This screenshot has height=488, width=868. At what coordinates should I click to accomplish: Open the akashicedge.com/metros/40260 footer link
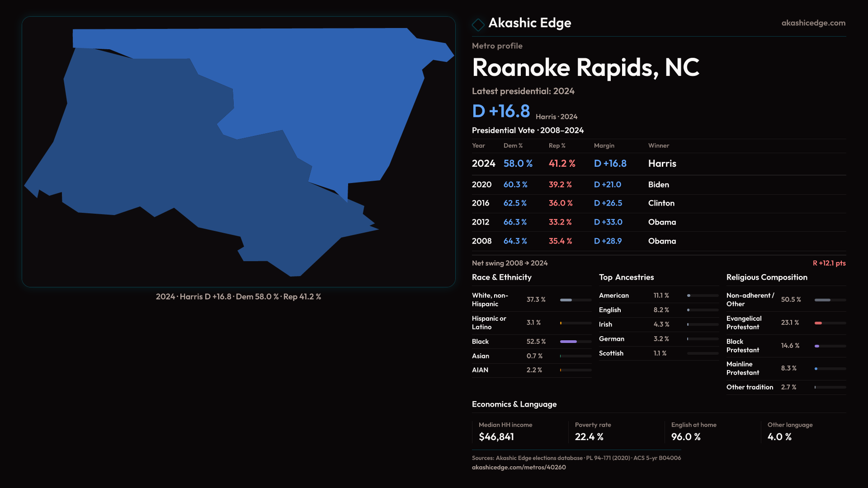pos(519,467)
